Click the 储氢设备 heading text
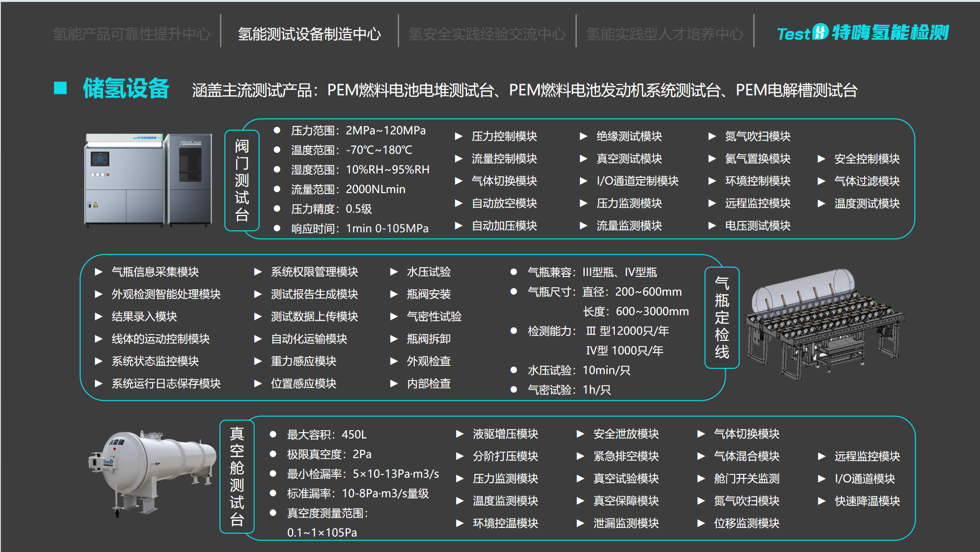Screen dimensions: 980x552 coord(126,88)
